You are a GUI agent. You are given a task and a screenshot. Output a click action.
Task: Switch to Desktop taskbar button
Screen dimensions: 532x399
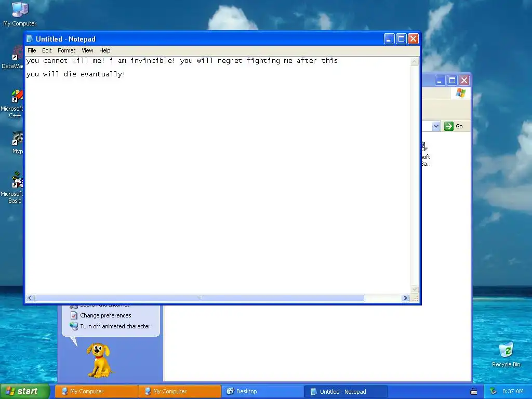click(263, 392)
